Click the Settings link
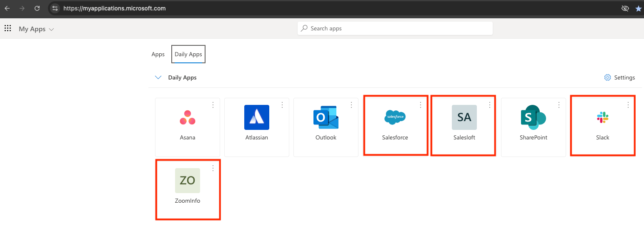 pyautogui.click(x=620, y=77)
